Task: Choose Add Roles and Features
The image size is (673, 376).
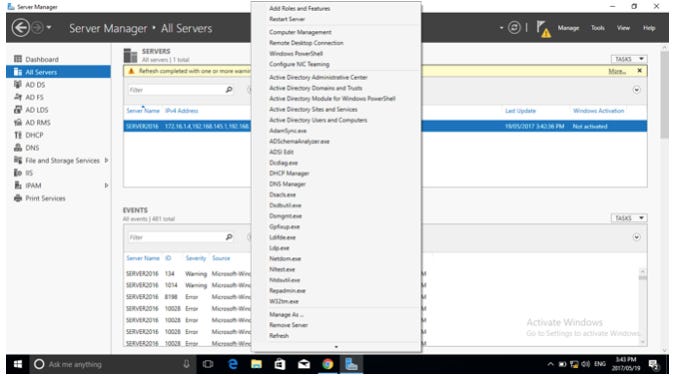Action: 300,9
